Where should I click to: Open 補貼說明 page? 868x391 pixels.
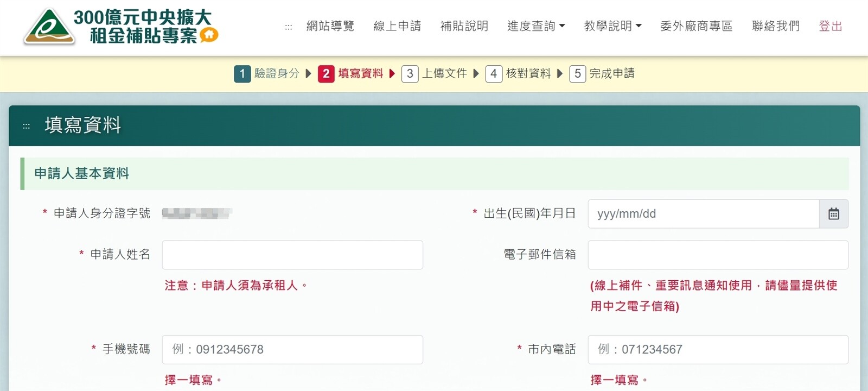click(x=464, y=26)
